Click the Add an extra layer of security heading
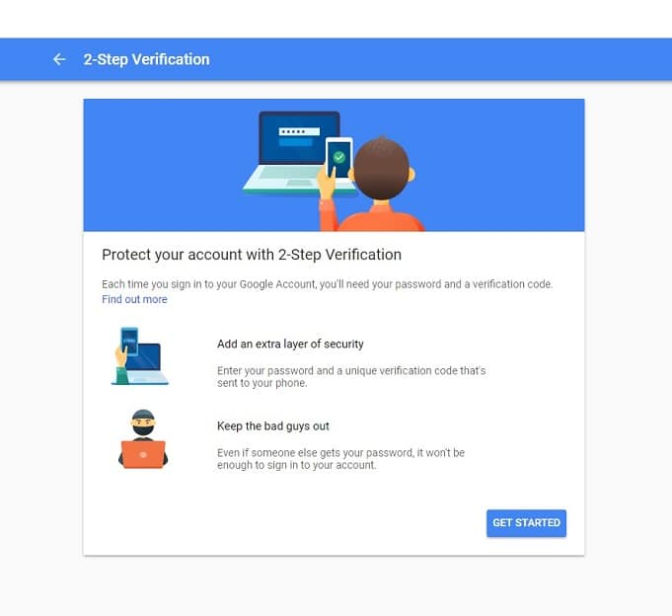This screenshot has height=616, width=672. pos(290,344)
